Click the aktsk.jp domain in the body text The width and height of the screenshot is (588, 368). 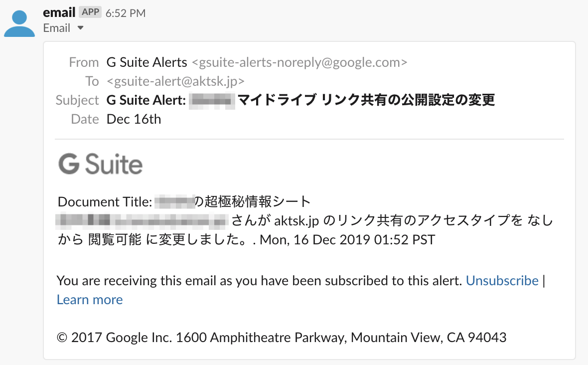pos(296,221)
